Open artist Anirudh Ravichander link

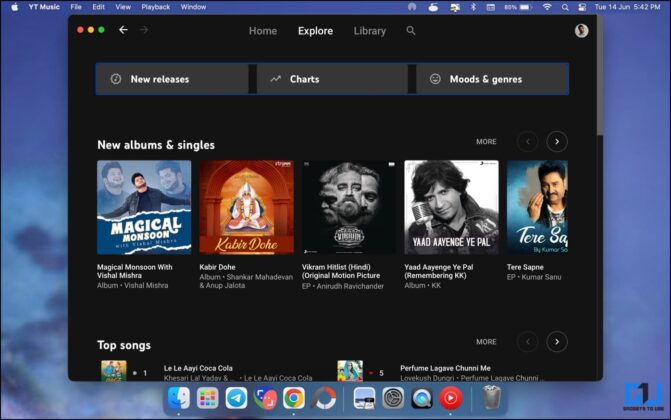[x=350, y=286]
